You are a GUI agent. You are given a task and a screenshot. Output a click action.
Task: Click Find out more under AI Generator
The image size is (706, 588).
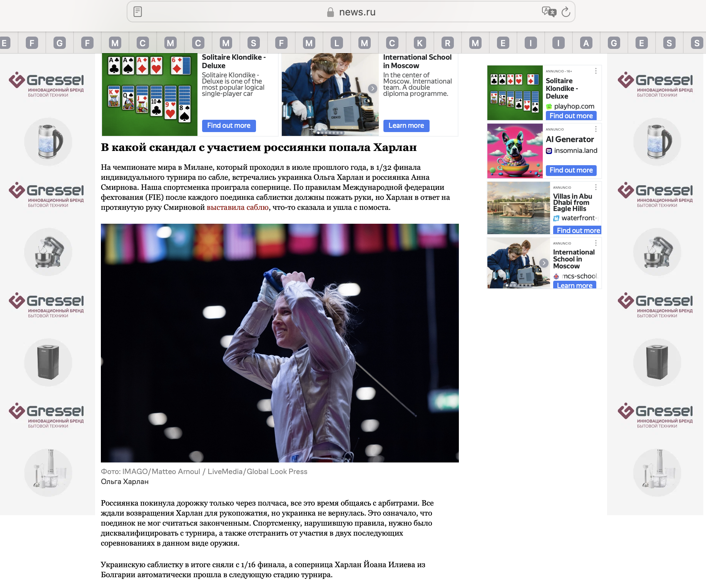[x=571, y=170]
